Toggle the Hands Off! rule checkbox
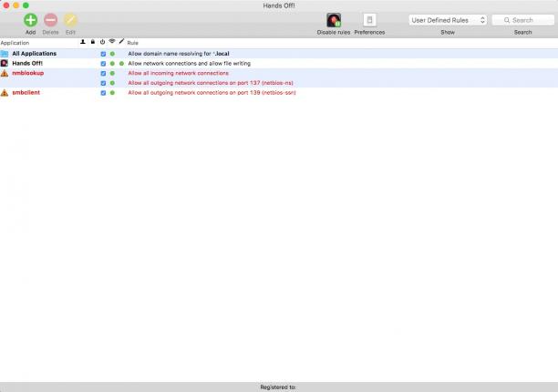The height and width of the screenshot is (392, 558). [x=103, y=64]
